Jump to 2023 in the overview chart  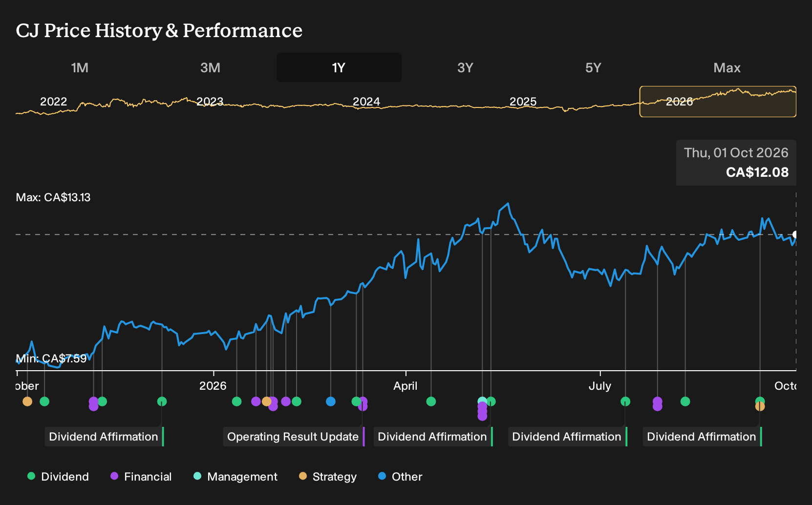(210, 102)
